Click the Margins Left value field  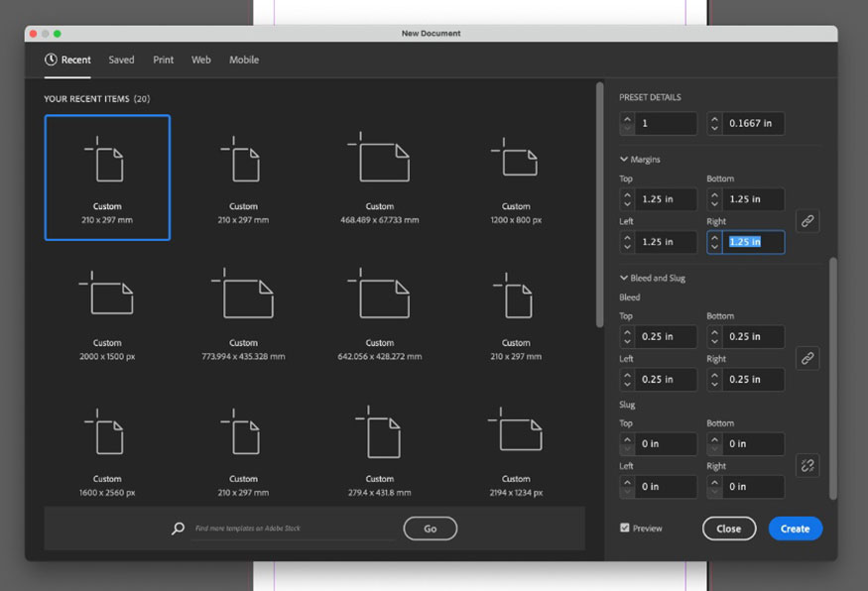(666, 242)
